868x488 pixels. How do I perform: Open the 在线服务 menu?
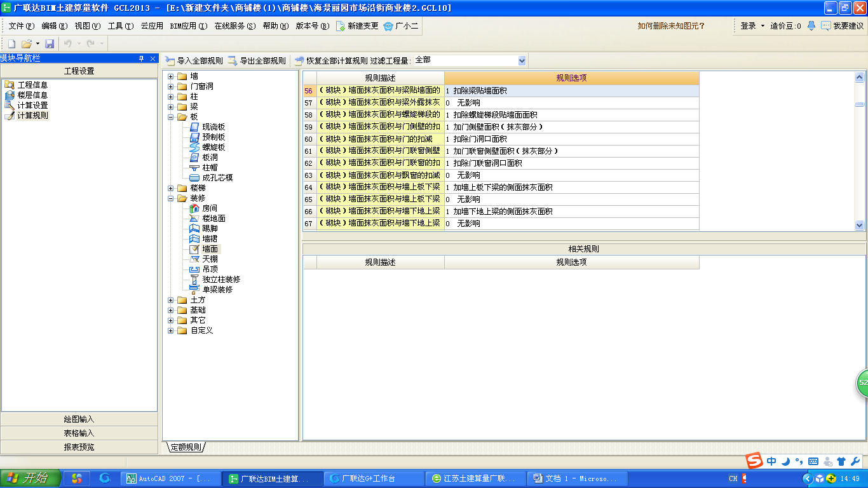(235, 26)
